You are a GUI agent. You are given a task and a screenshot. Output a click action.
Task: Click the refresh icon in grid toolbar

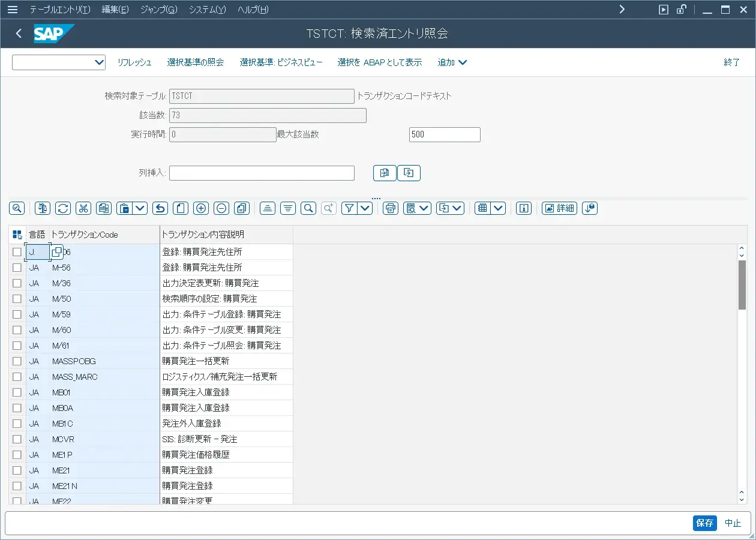tap(63, 208)
